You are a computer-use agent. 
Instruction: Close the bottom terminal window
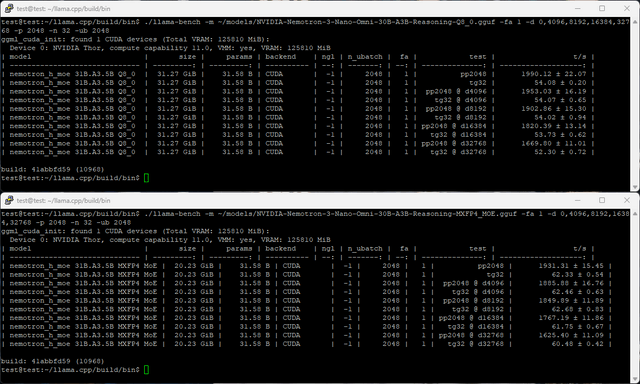coord(627,200)
